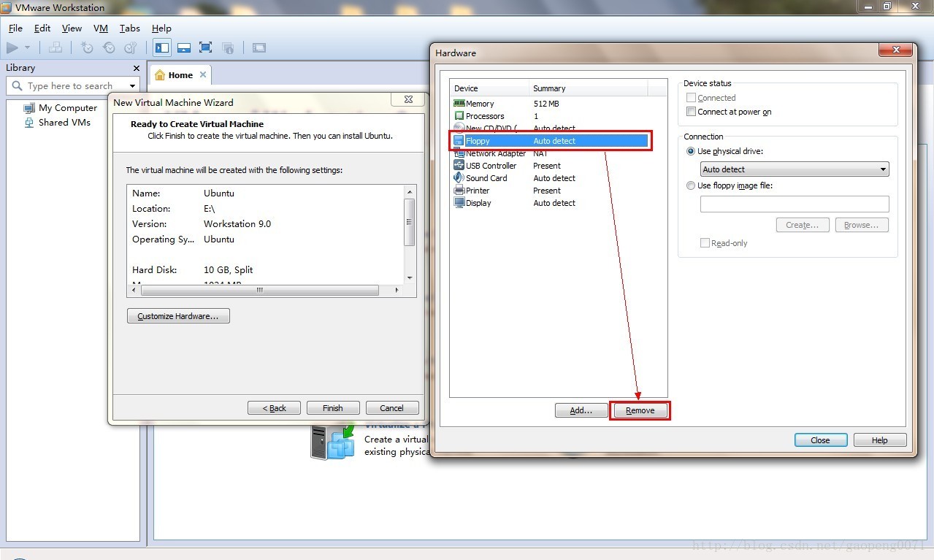The width and height of the screenshot is (934, 560).
Task: Click Cancel in the New VM Wizard
Action: 391,408
